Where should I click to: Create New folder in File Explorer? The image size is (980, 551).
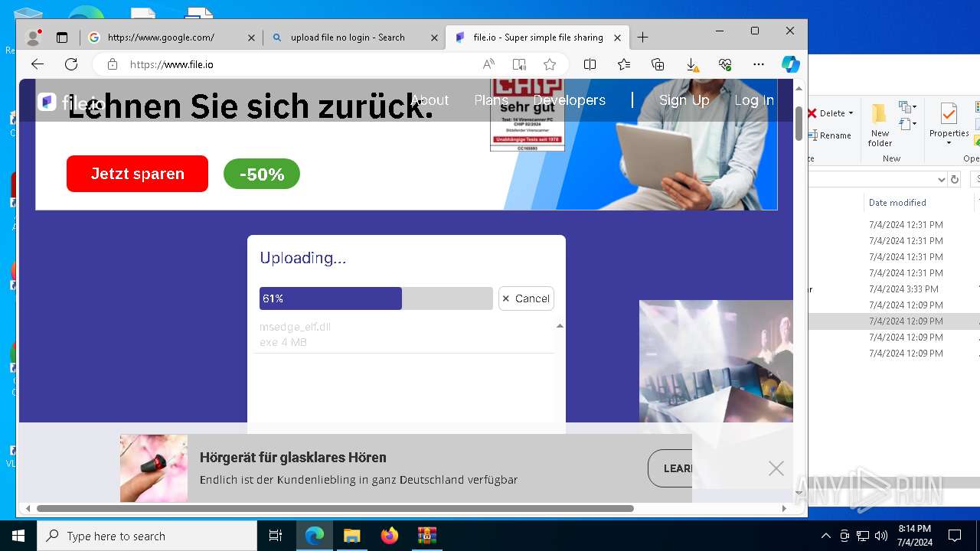(880, 126)
